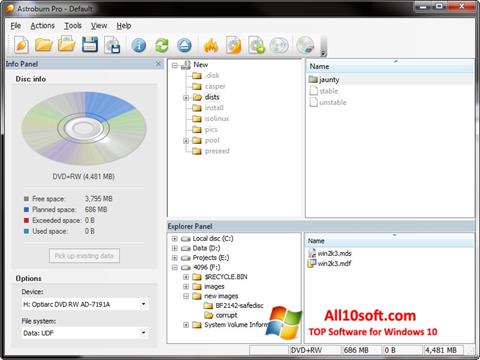Expand System Volume Information folder

[x=186, y=325]
